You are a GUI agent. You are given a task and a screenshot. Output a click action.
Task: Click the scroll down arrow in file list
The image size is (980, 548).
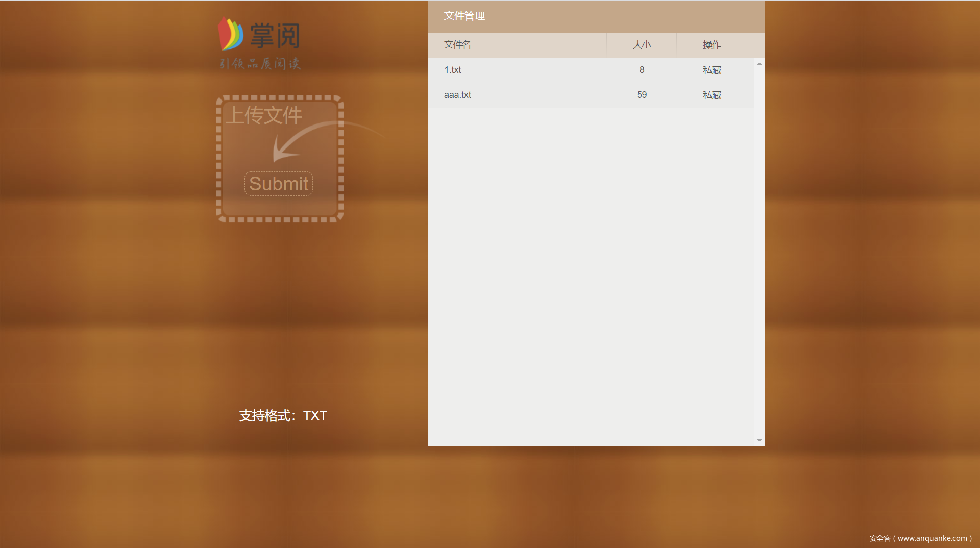pos(759,440)
